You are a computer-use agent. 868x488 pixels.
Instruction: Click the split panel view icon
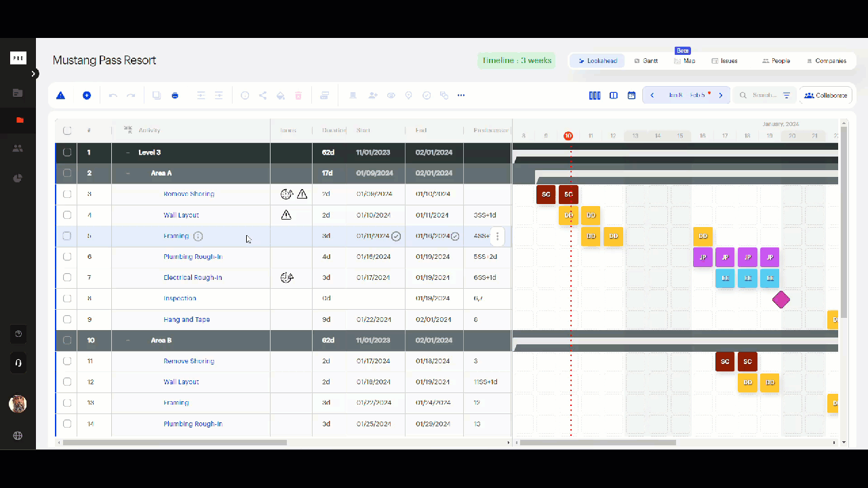pos(614,96)
